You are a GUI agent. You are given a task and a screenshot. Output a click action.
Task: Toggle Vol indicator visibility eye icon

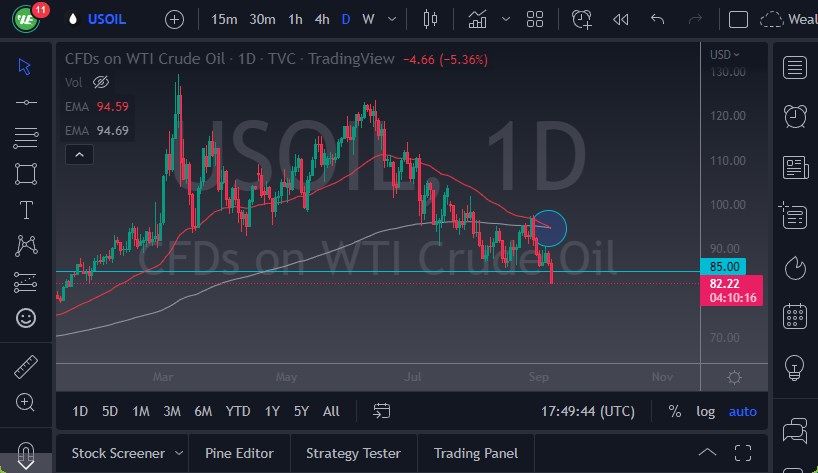tap(101, 82)
